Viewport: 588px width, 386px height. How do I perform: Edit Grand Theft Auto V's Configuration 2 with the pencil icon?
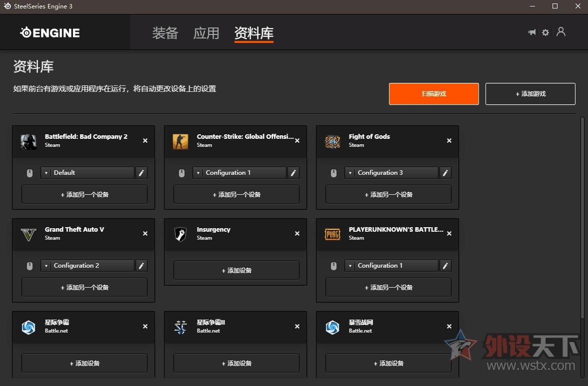pos(141,266)
